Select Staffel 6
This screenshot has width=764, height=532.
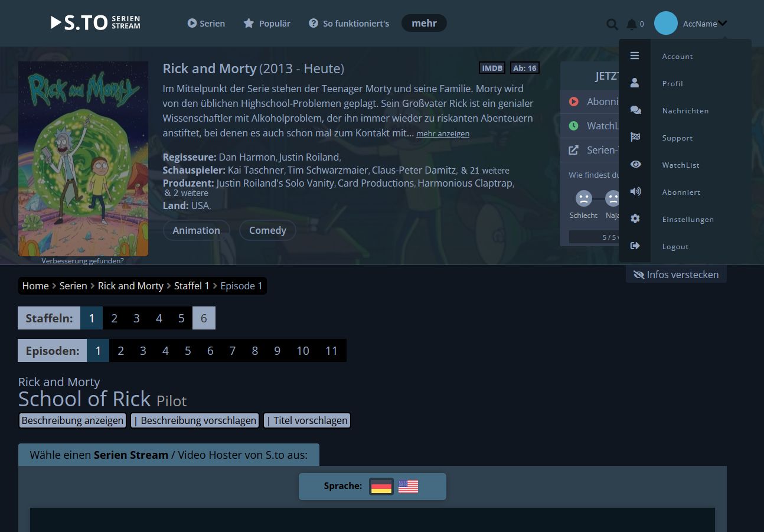click(204, 318)
